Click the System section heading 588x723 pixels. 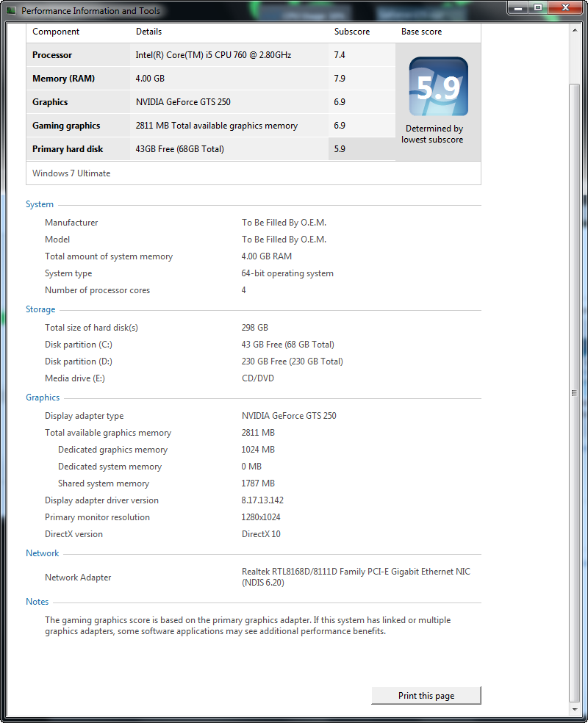click(x=40, y=204)
